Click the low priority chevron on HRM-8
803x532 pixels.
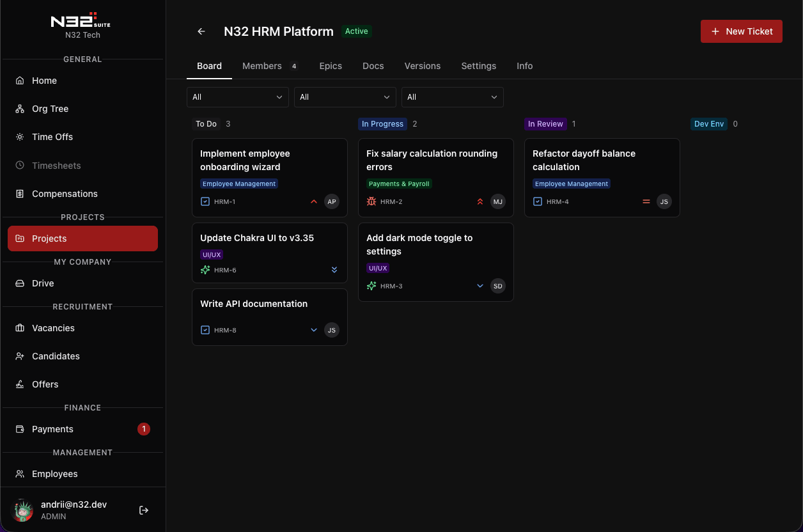click(313, 330)
